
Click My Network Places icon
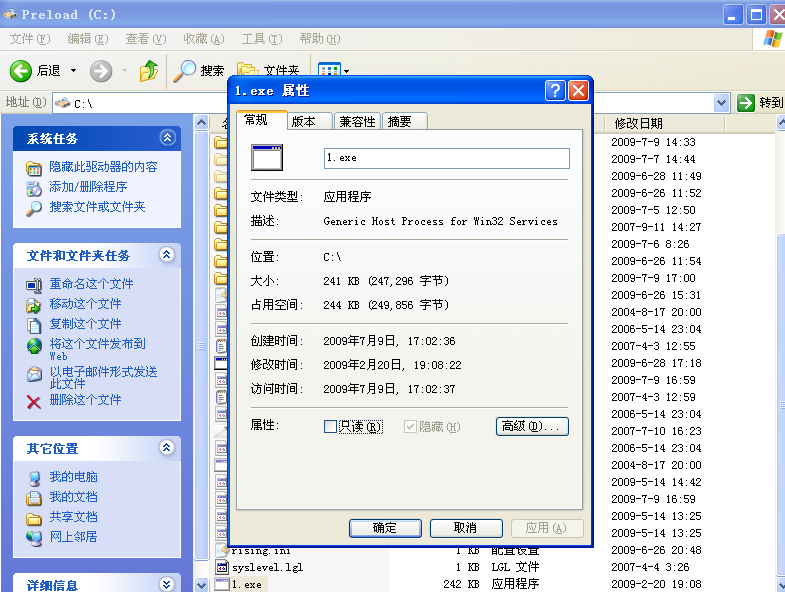pyautogui.click(x=34, y=538)
